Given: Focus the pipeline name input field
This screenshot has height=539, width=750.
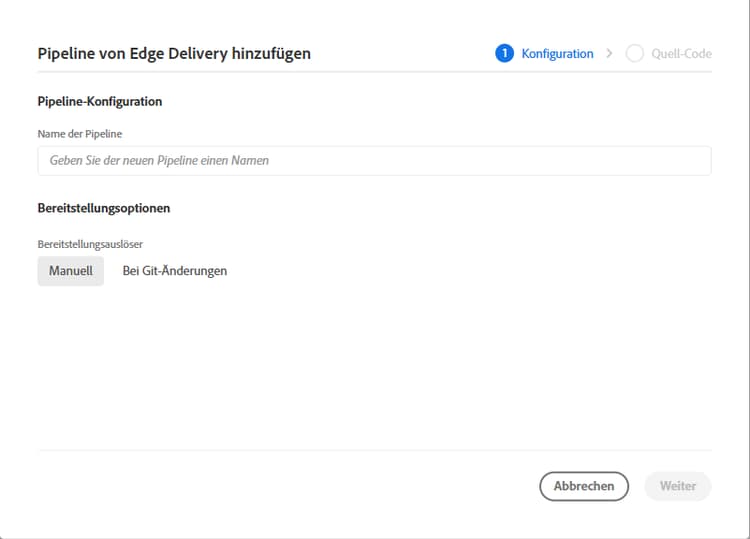Looking at the screenshot, I should (x=374, y=160).
